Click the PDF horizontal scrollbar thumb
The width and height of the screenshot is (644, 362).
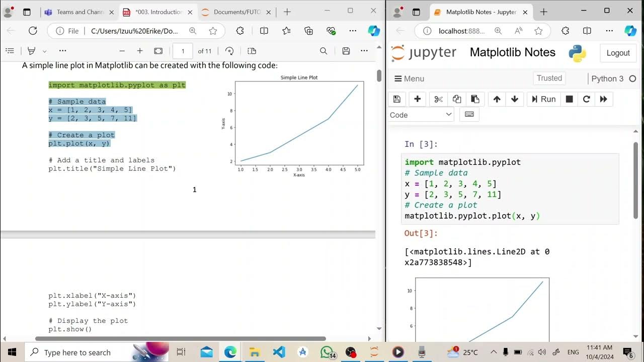point(181,339)
